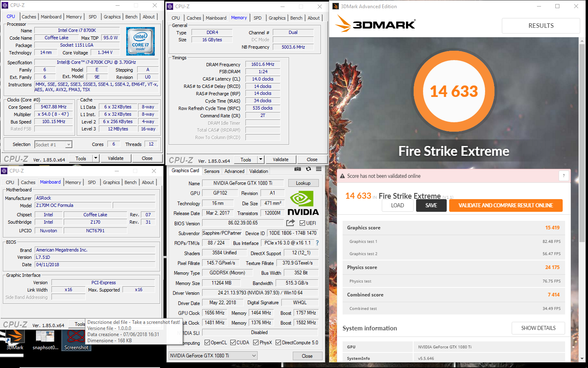Screen dimensions: 588x368
Task: Click the CAS# Latency 14.0 clocks value
Action: [x=263, y=79]
